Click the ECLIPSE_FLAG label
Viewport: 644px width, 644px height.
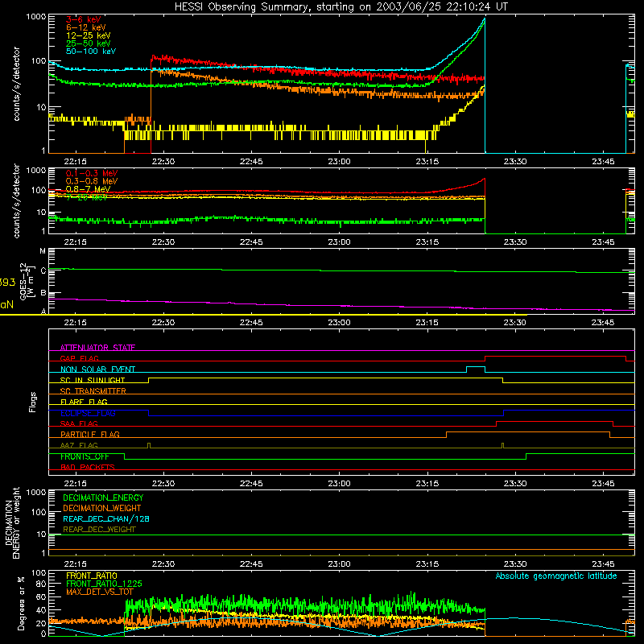point(88,413)
